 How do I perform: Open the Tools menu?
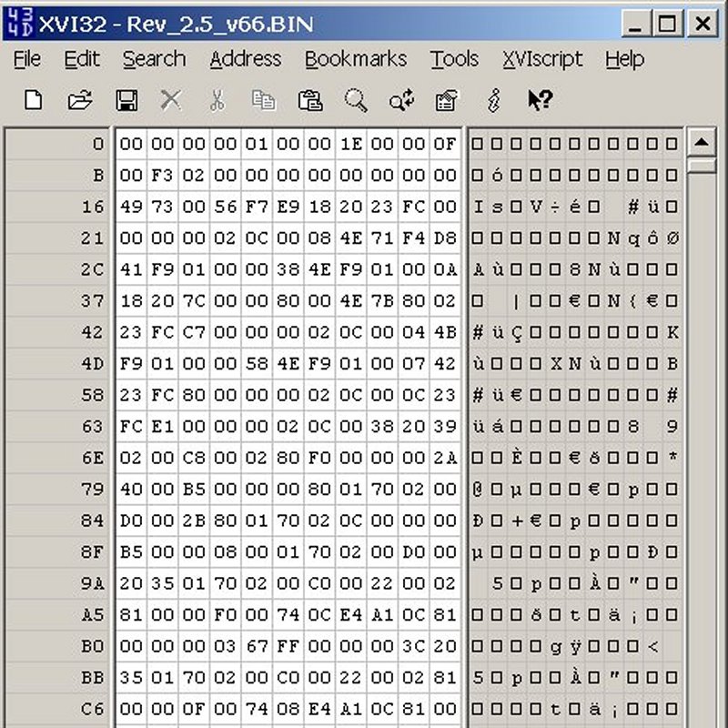click(454, 59)
